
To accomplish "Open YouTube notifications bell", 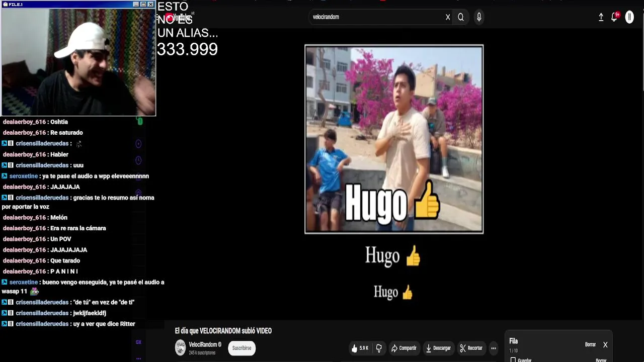I will [614, 17].
